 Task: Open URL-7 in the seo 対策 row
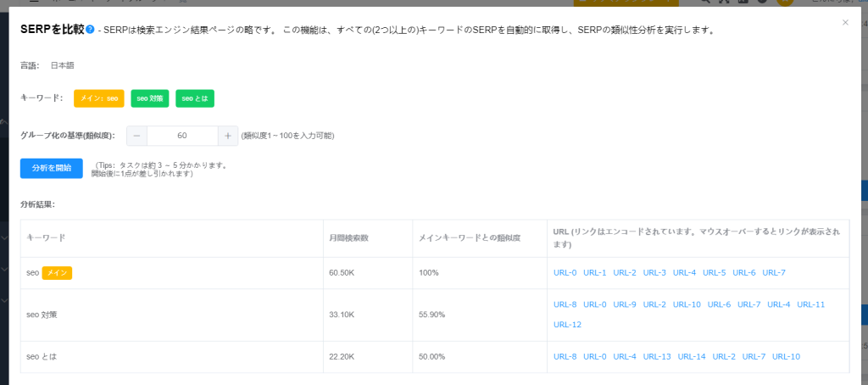point(749,304)
